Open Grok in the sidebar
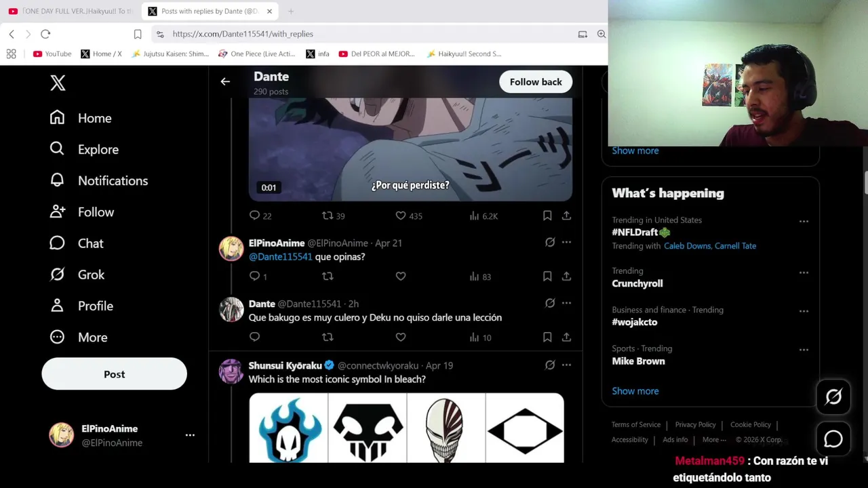868x488 pixels. click(x=77, y=274)
